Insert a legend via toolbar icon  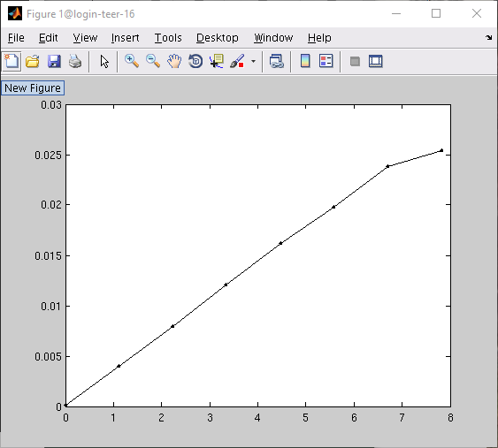pyautogui.click(x=326, y=61)
